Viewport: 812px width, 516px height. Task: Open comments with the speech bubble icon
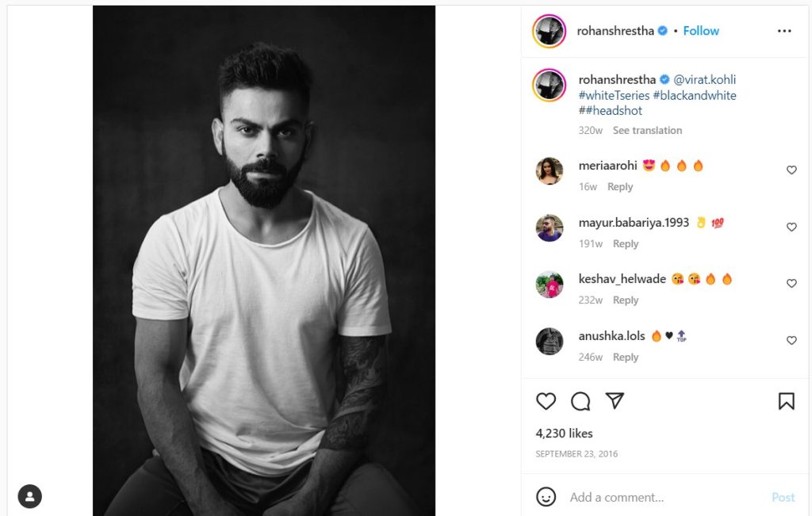(580, 401)
